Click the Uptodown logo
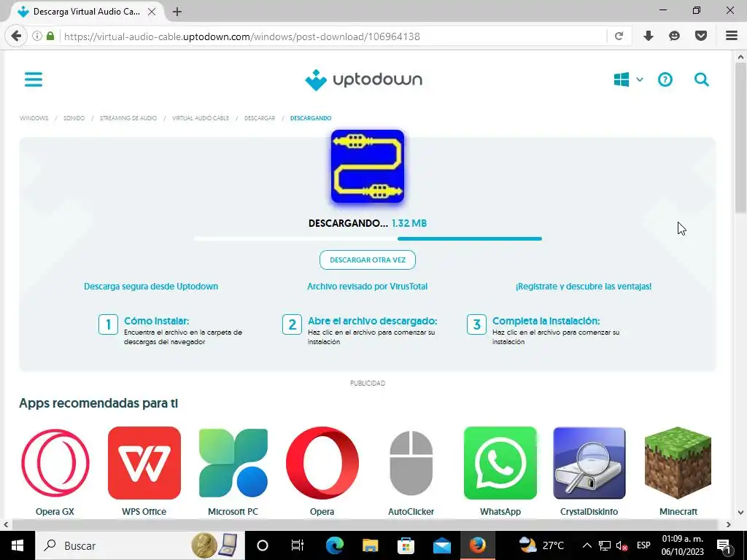747x560 pixels. tap(363, 79)
